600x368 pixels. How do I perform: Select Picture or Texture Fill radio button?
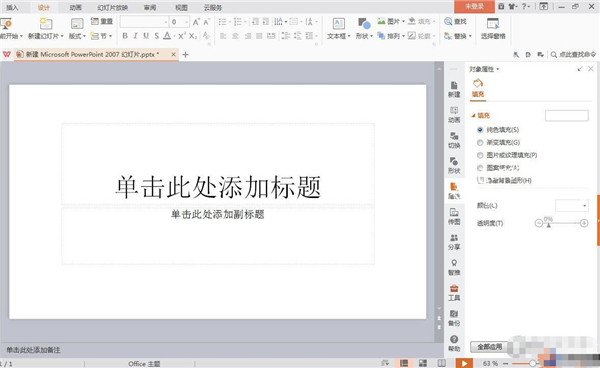pos(480,155)
